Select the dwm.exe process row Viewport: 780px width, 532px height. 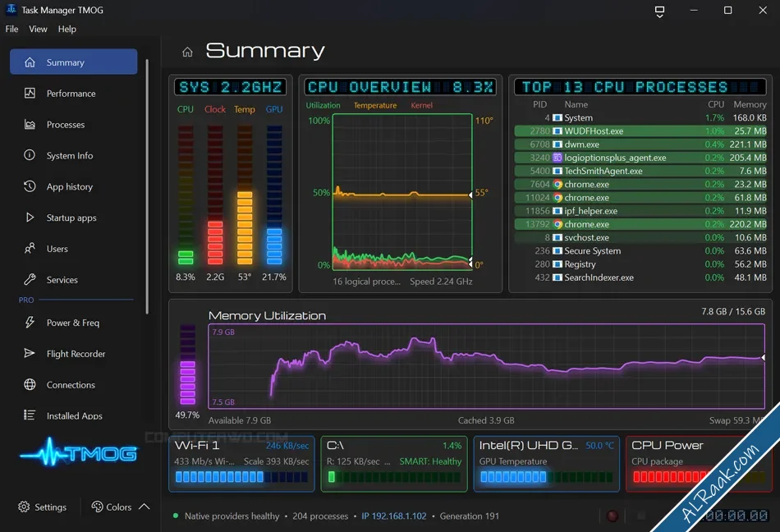[640, 144]
